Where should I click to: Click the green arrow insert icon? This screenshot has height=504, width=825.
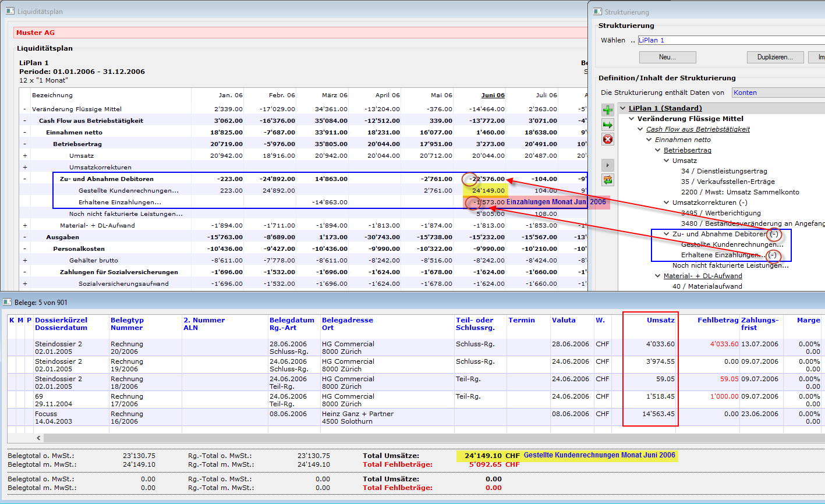608,125
